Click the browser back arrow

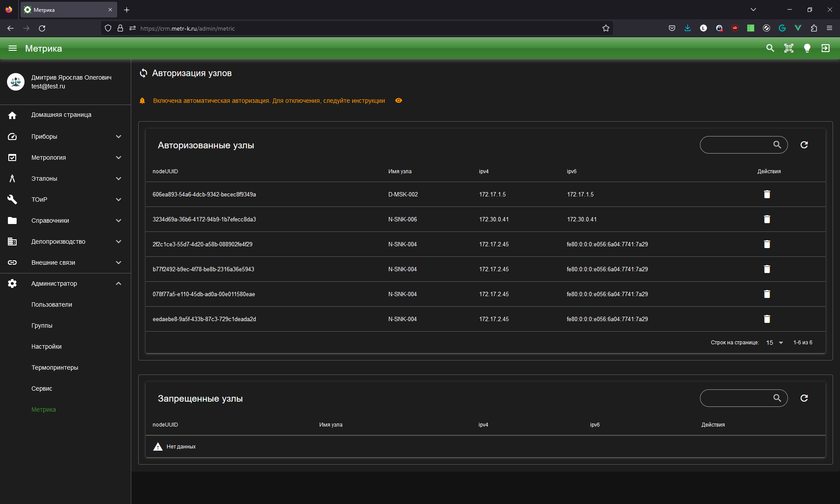click(10, 28)
